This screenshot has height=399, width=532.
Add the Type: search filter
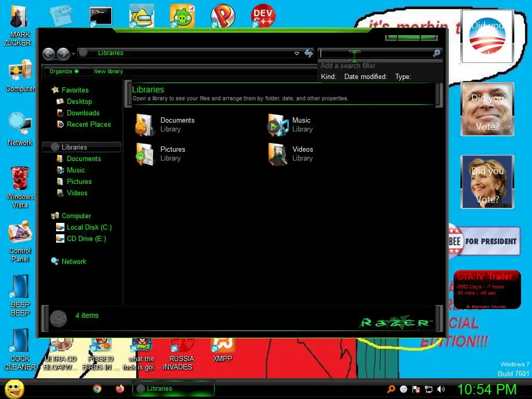(403, 77)
